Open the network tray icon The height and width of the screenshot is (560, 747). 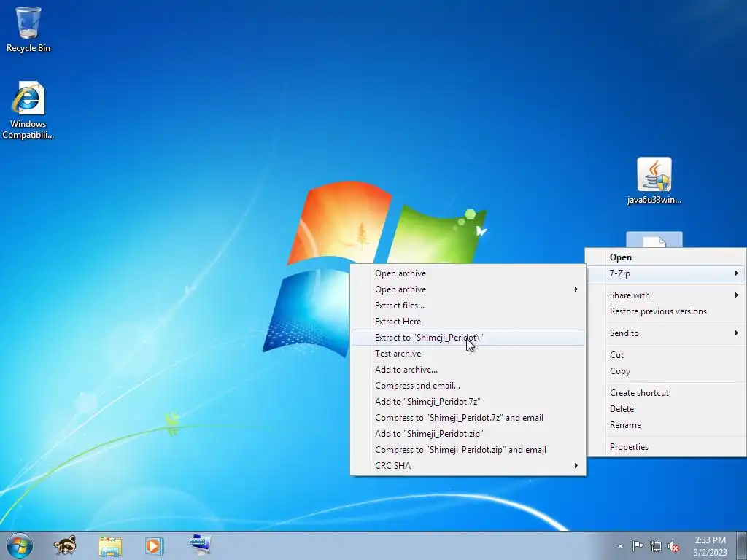click(656, 546)
